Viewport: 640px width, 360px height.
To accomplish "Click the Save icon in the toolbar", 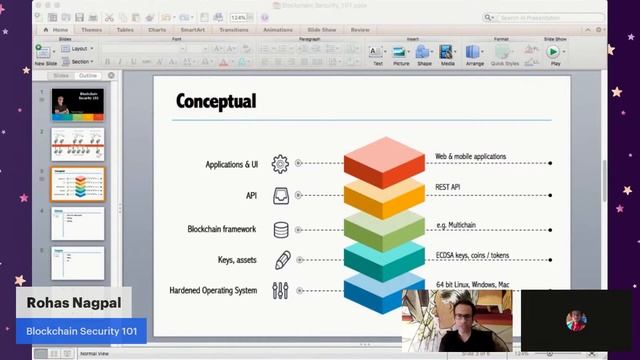I will [79, 18].
